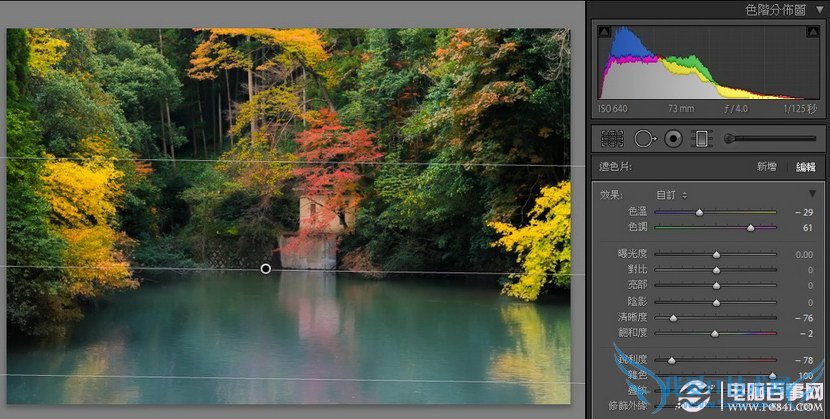830x419 pixels.
Task: Click the 曝光度 exposure slider handle
Action: pyautogui.click(x=716, y=254)
